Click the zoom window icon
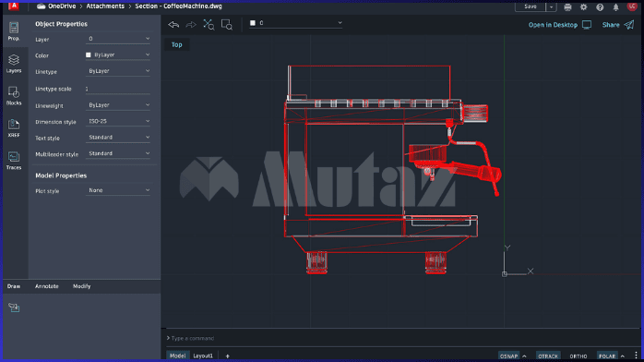The image size is (644, 362). 227,25
